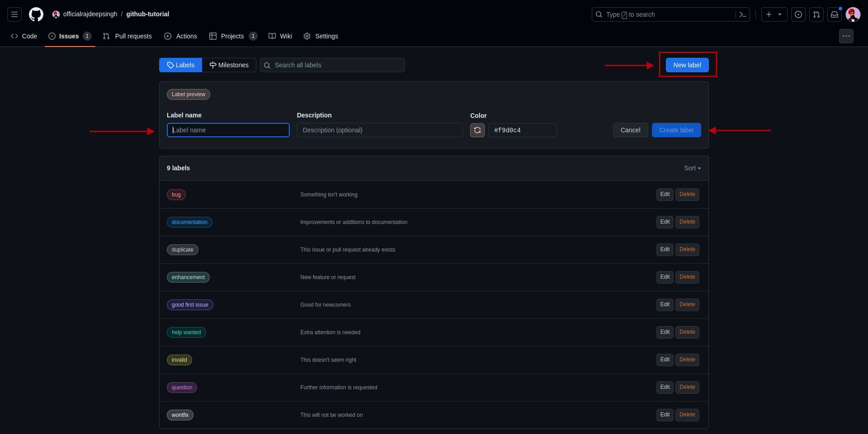The height and width of the screenshot is (434, 868).
Task: Delete the question label
Action: (687, 387)
